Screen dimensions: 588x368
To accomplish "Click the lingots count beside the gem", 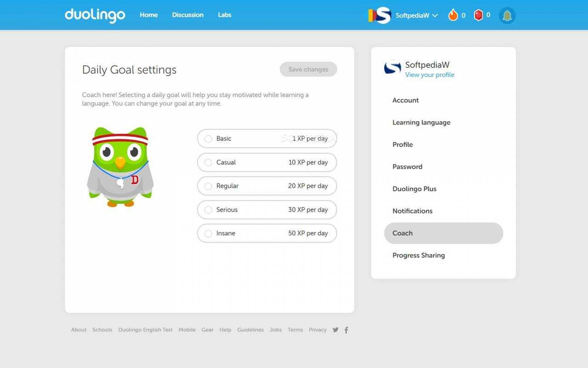I will tap(488, 15).
